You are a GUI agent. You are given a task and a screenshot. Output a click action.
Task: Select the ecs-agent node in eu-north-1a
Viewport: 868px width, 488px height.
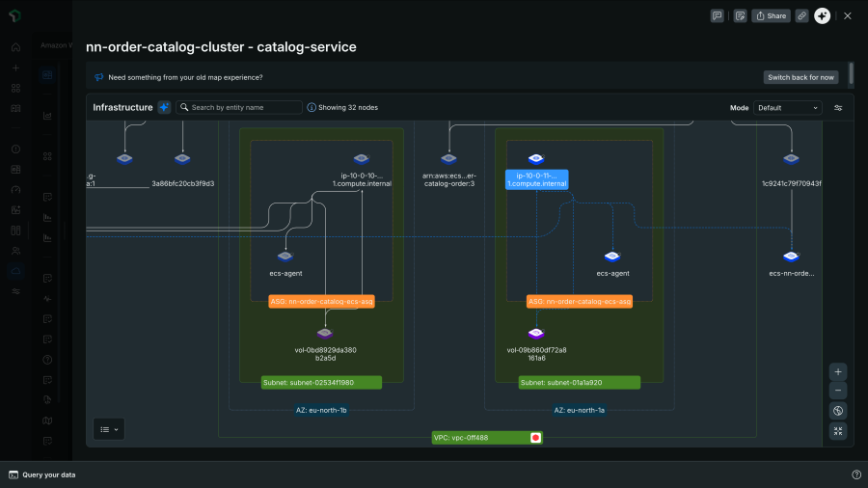point(612,257)
